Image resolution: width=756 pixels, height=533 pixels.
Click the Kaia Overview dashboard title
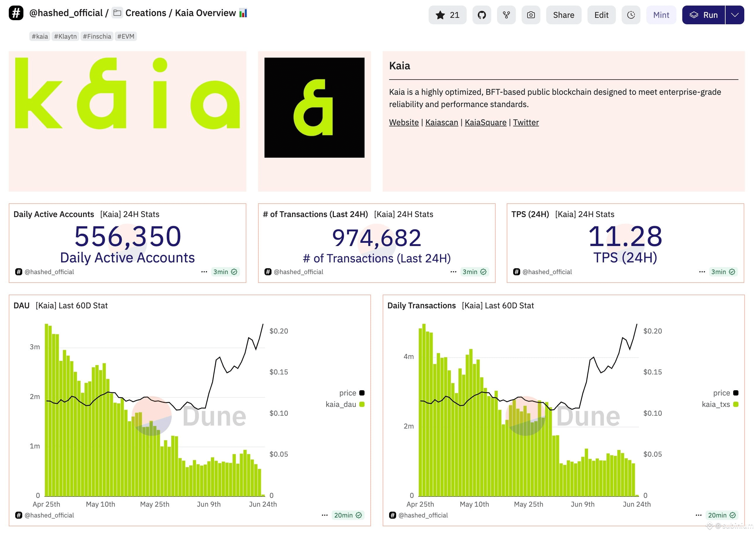click(205, 13)
